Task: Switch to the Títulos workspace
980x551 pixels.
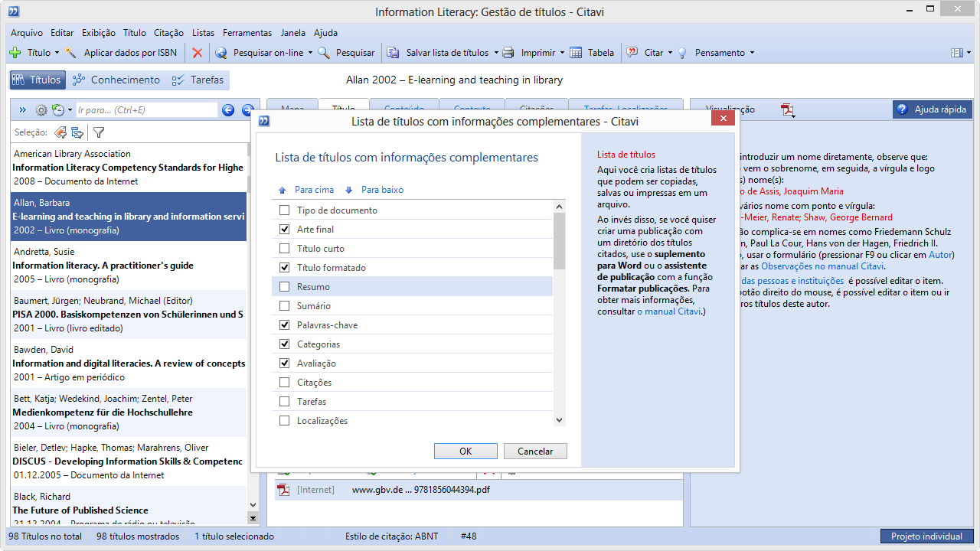Action: (x=36, y=80)
